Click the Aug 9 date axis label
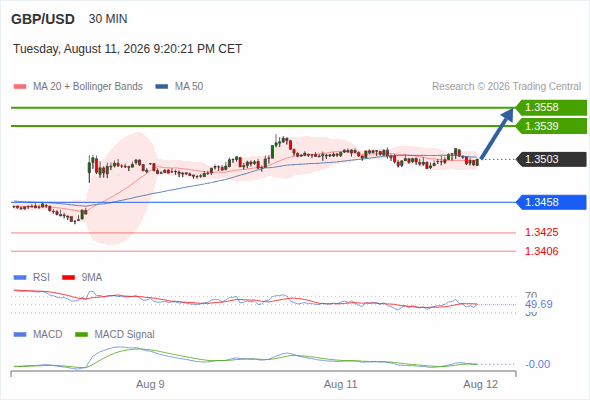590x400 pixels. [150, 385]
